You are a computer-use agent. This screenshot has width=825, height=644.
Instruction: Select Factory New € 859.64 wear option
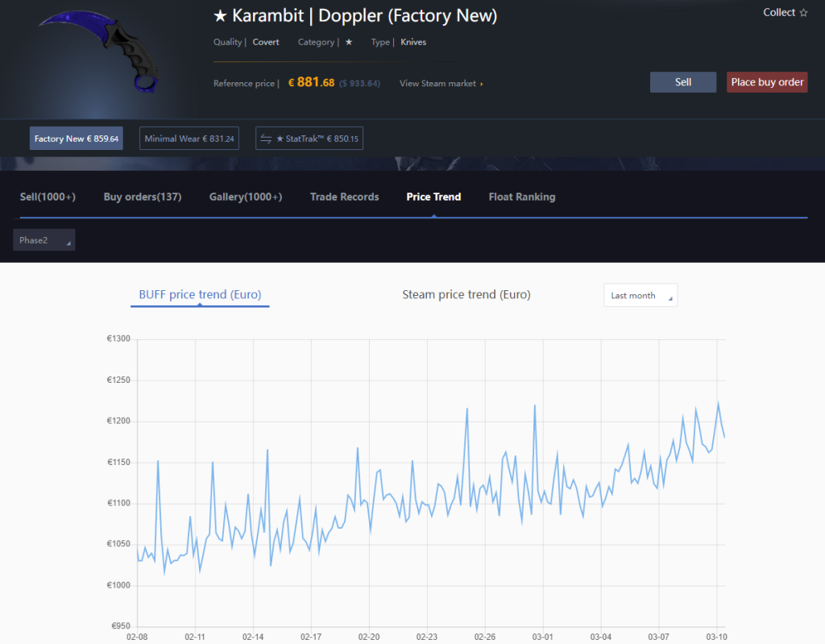coord(77,139)
